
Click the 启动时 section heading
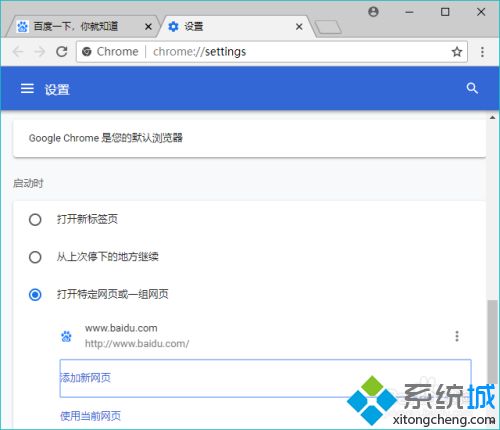tap(28, 183)
